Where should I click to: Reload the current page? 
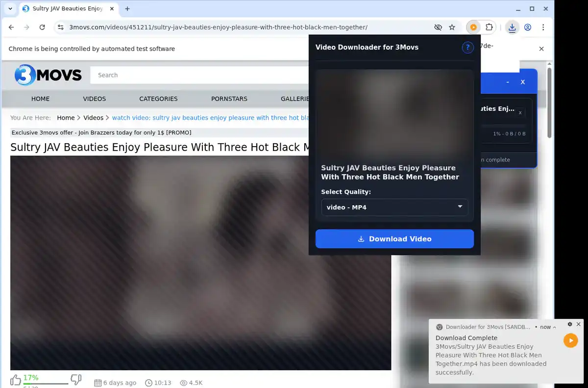coord(42,27)
